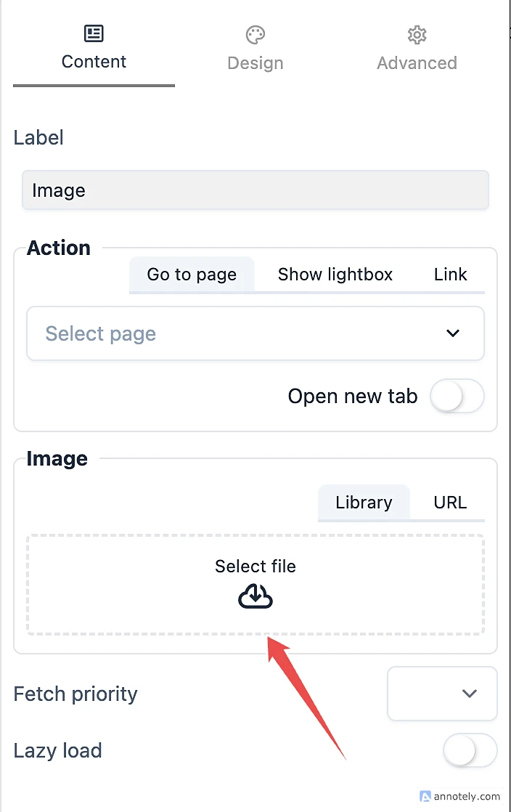Select the Library image source tab
The width and height of the screenshot is (511, 812).
coord(364,503)
